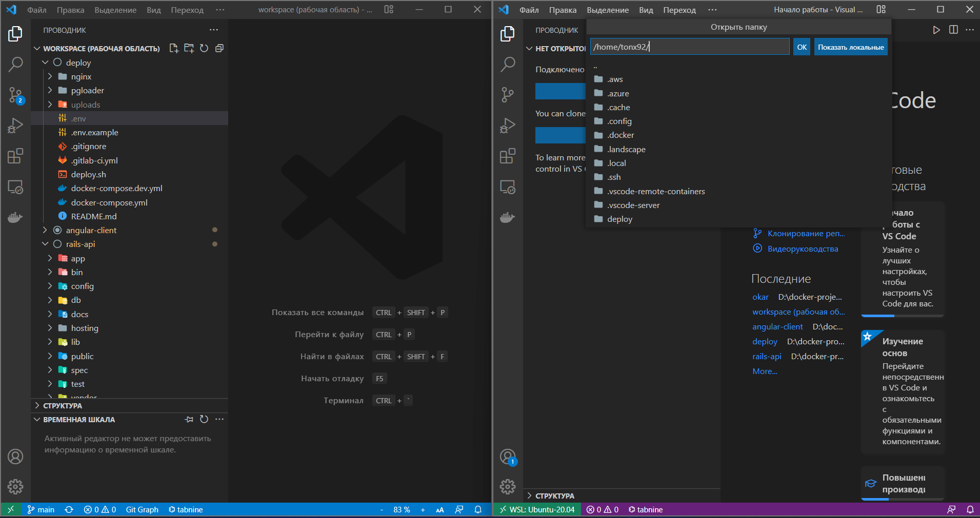Open Search view in left window activity bar
The width and height of the screenshot is (980, 518).
click(15, 64)
